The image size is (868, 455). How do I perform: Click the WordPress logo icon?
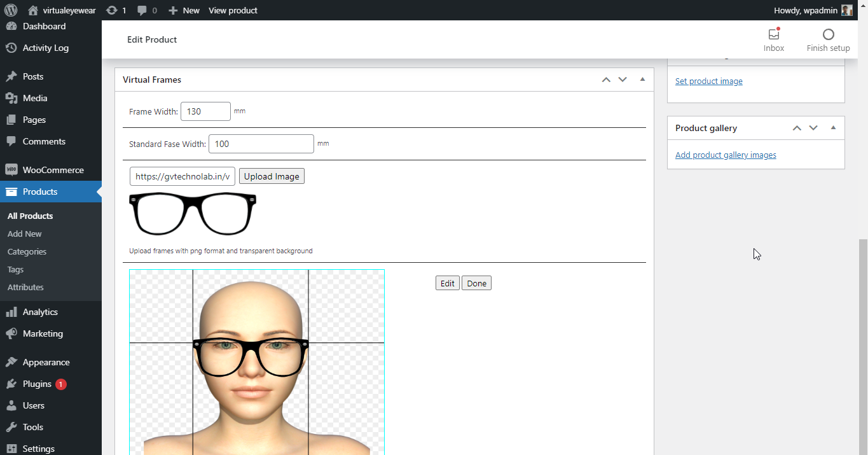(x=11, y=10)
